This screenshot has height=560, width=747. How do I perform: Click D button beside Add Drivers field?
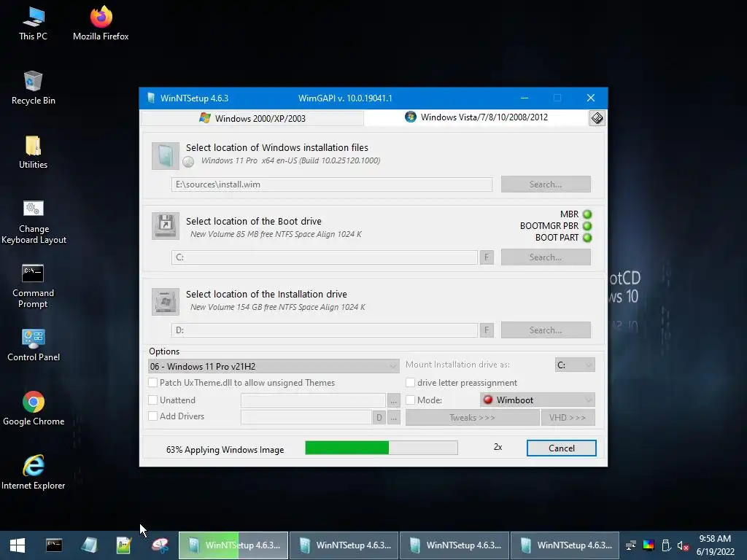379,418
